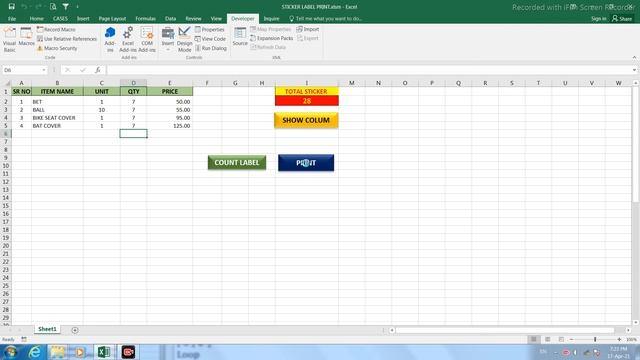Toggle Use Relative References
640x360 pixels.
tap(67, 39)
